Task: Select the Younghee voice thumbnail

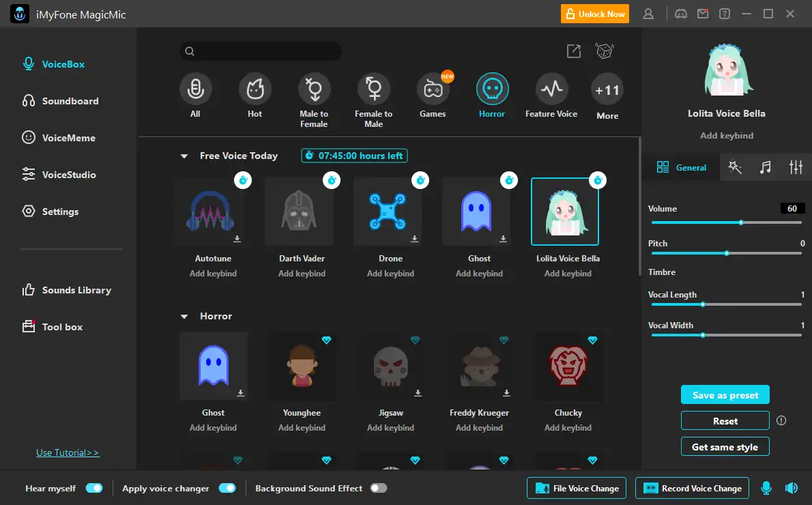Action: [302, 366]
